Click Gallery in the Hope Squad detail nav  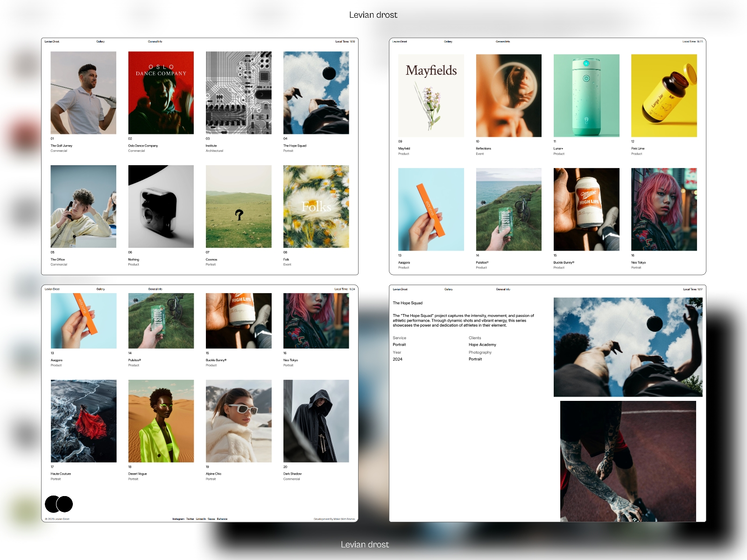[x=448, y=289]
